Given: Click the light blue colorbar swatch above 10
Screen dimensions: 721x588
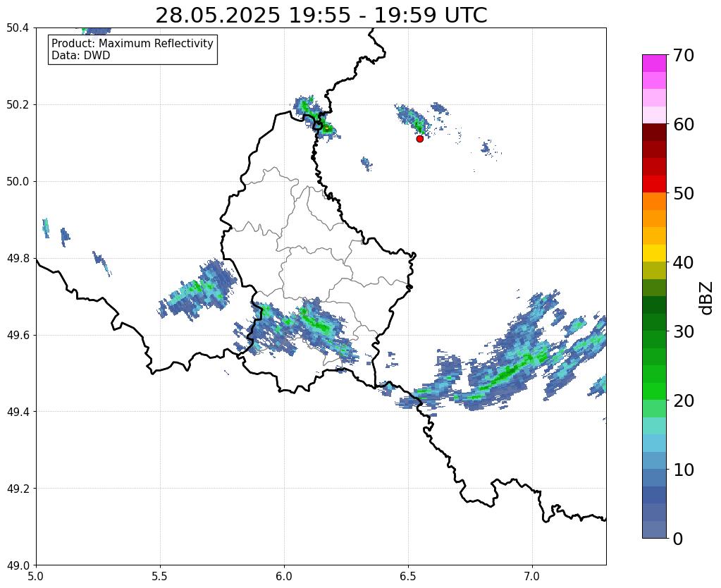Looking at the screenshot, I should (x=654, y=460).
